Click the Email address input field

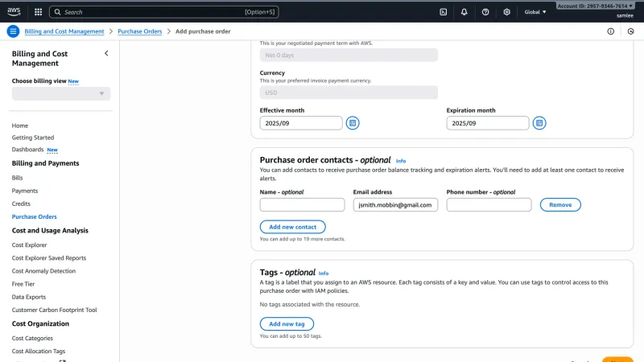click(395, 205)
